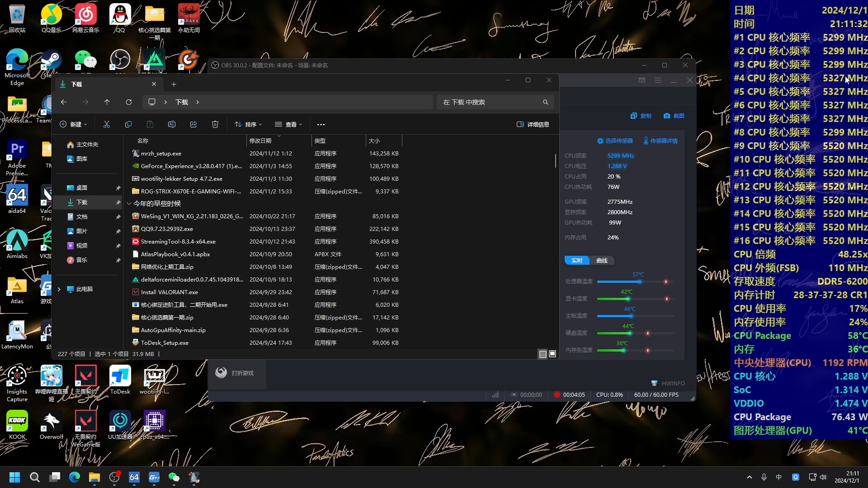Image resolution: width=868 pixels, height=488 pixels.
Task: Click the 显卡温度 slider
Action: pyautogui.click(x=635, y=299)
